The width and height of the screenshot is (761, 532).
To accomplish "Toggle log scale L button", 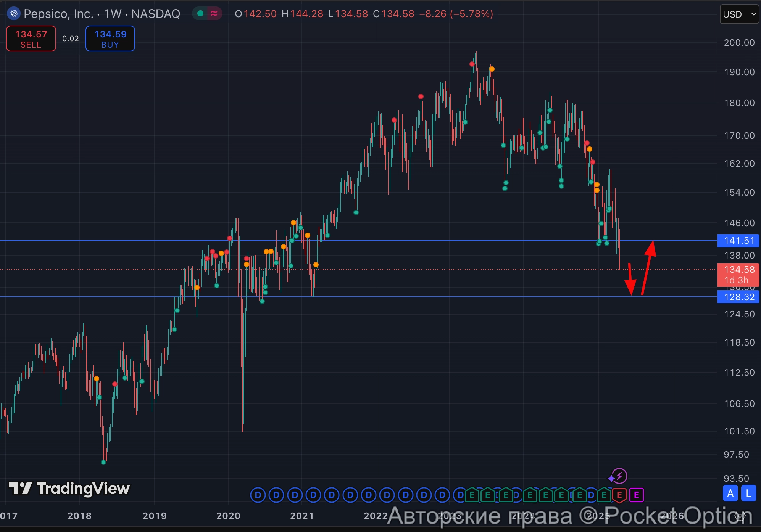I will tap(748, 493).
